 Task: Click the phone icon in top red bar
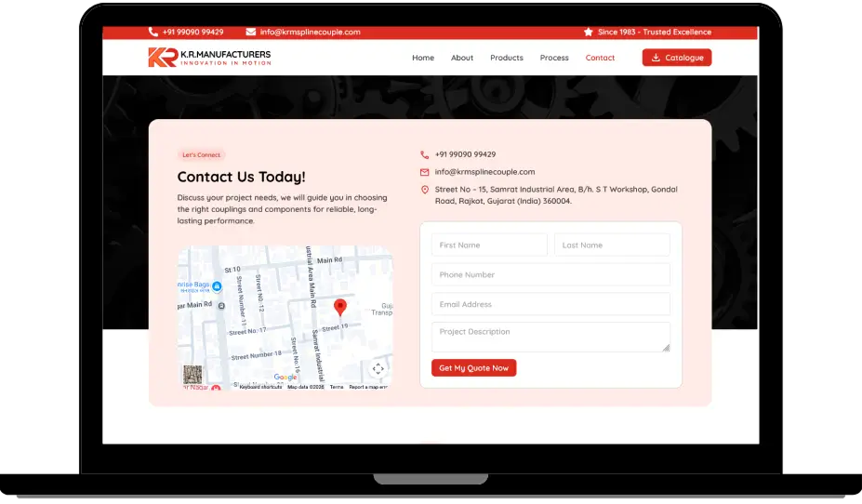click(x=153, y=32)
